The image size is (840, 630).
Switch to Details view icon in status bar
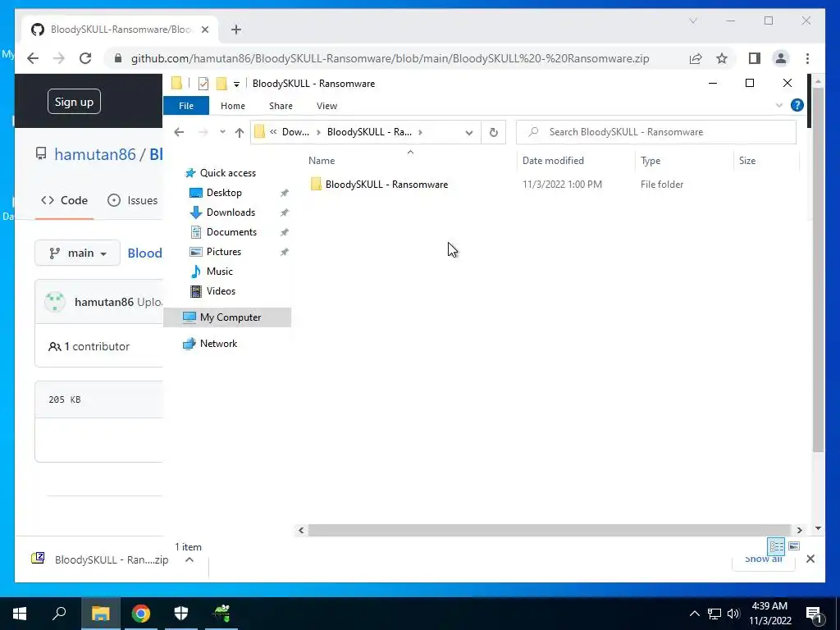coord(776,546)
